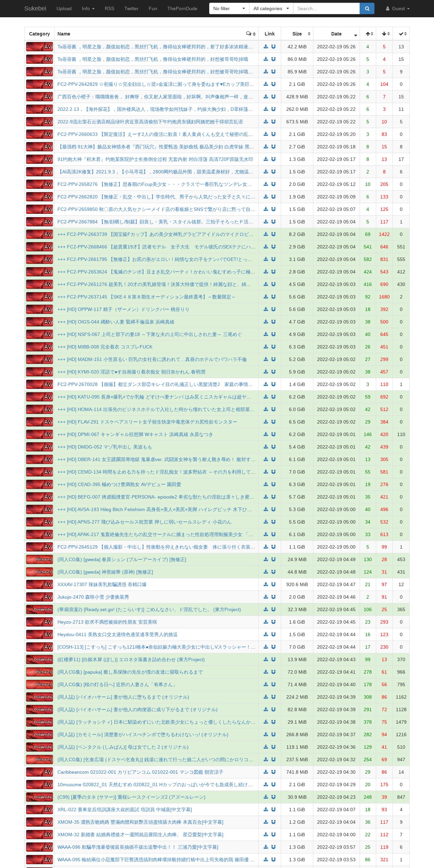Open the Jukujo-2470 torrent title link
434x868 pixels.
pos(93,597)
